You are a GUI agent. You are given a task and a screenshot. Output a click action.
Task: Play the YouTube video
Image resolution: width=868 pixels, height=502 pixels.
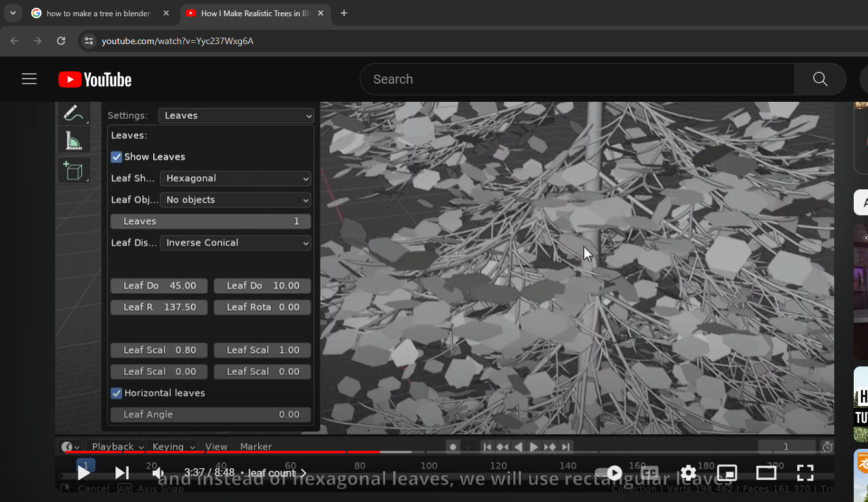coord(84,473)
